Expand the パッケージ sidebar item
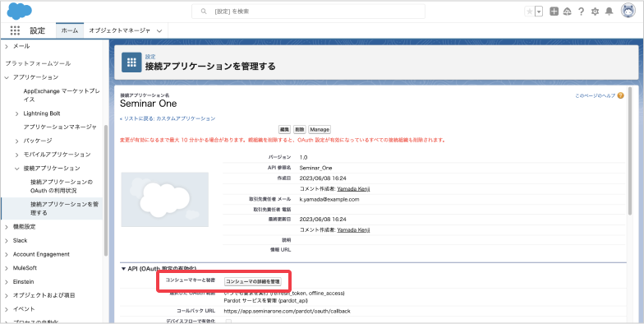644x324 pixels. [x=17, y=141]
